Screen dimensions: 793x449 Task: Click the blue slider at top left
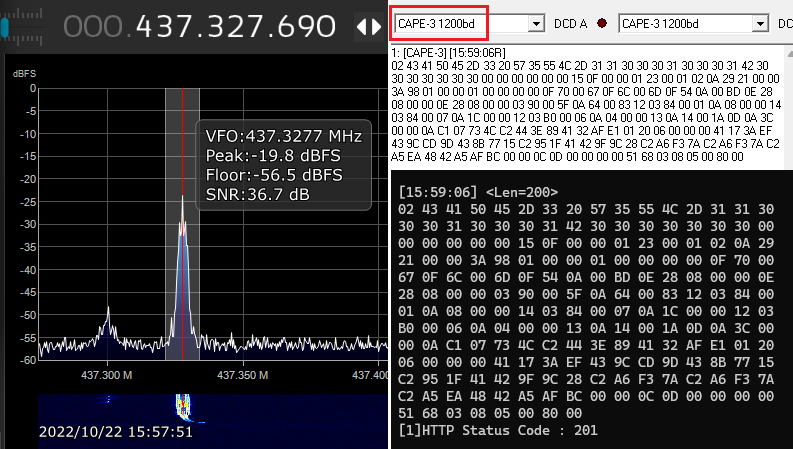(x=5, y=27)
